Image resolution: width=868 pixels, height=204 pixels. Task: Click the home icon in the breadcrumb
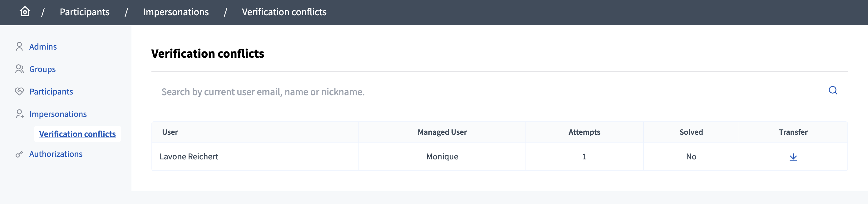click(x=25, y=12)
